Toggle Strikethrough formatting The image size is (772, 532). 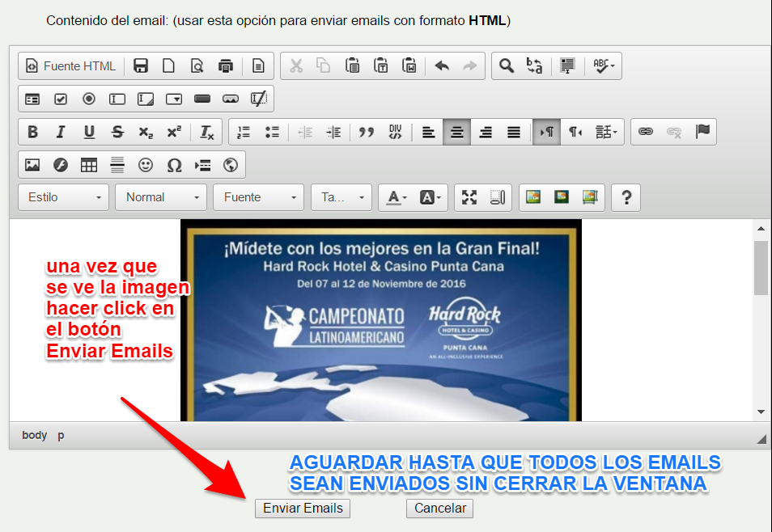117,132
